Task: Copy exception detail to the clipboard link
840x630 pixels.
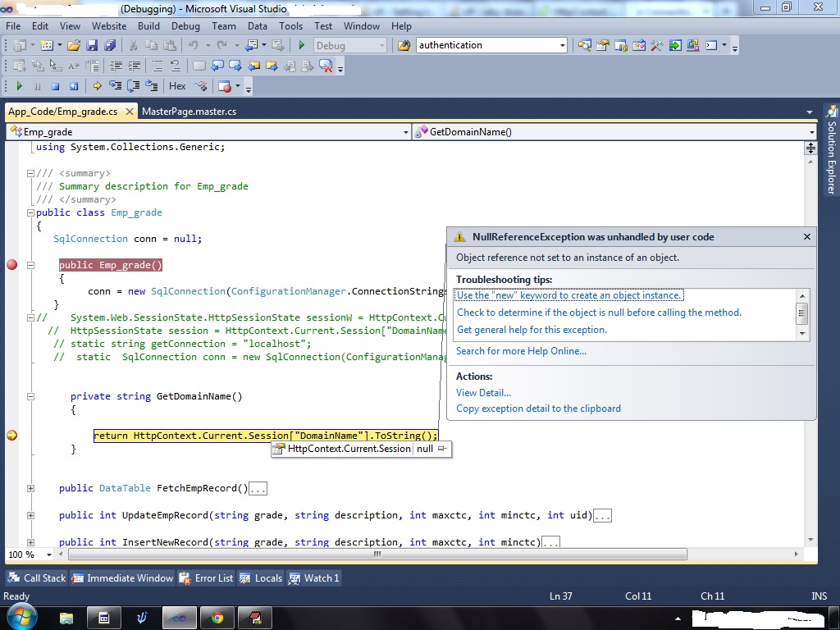Action: tap(538, 409)
